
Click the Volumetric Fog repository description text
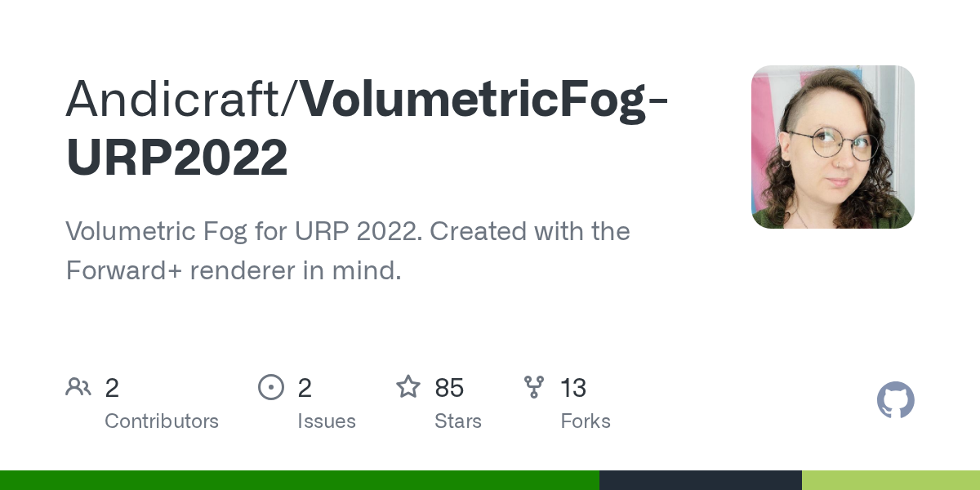[347, 251]
